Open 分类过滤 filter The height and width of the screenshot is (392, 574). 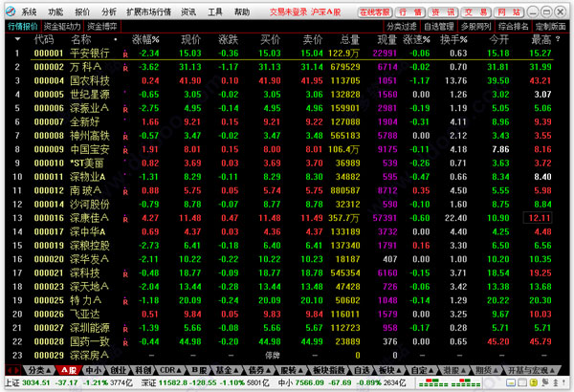(x=402, y=27)
